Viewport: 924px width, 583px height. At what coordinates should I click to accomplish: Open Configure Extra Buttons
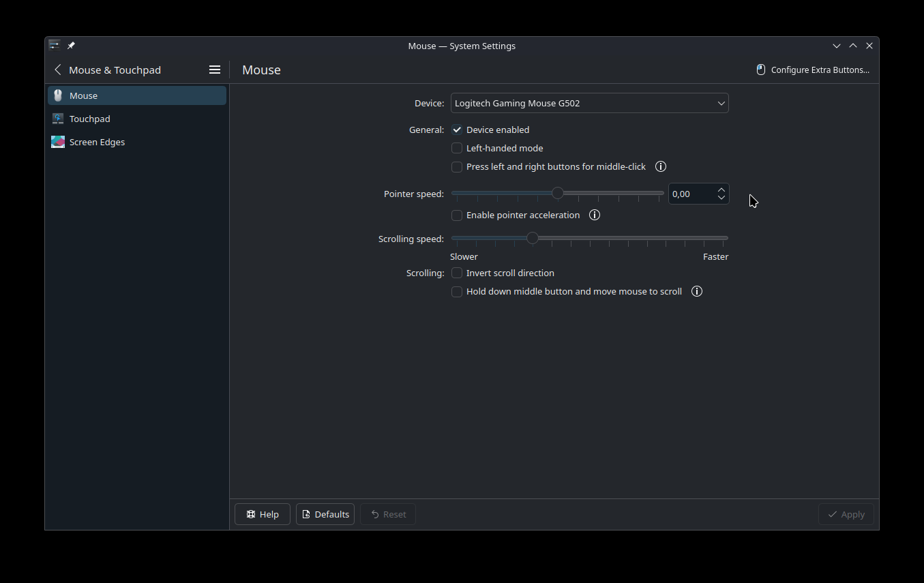pos(813,70)
